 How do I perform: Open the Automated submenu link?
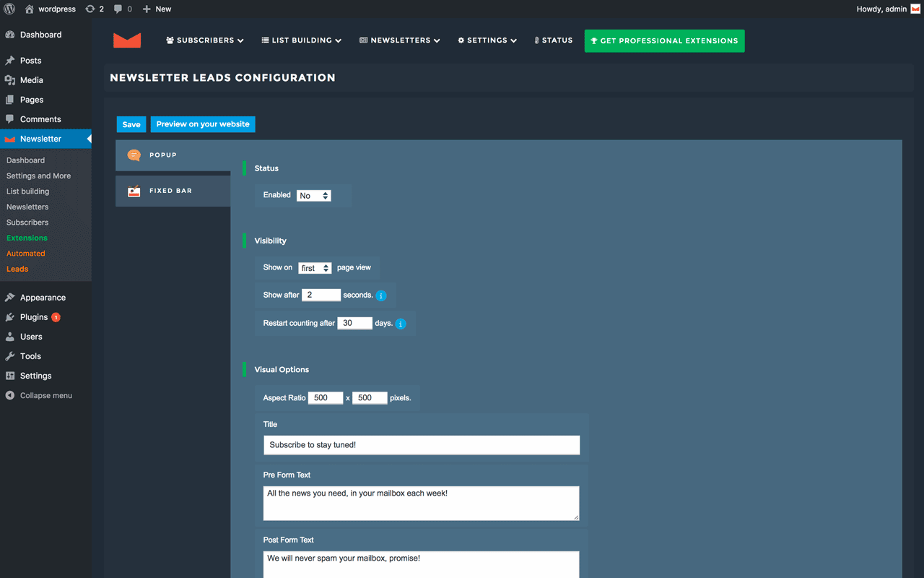tap(25, 254)
